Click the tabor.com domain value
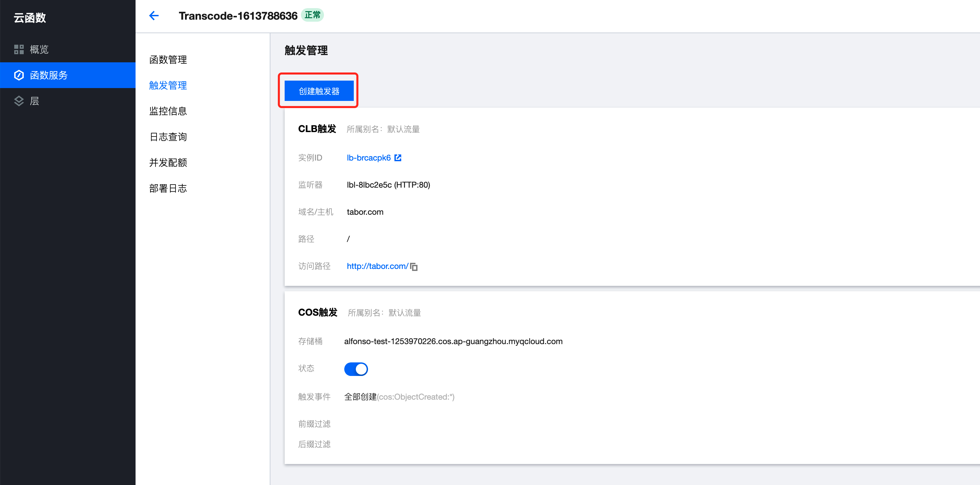Image resolution: width=980 pixels, height=485 pixels. (x=365, y=212)
